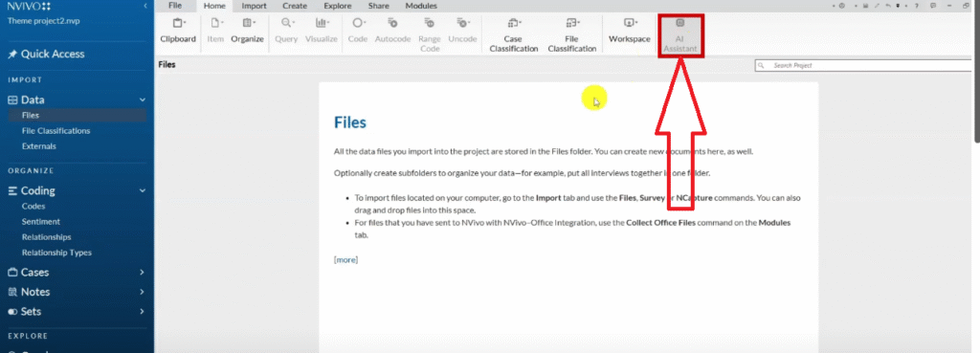Open the File menu tab
Screen dimensions: 980x353
coord(175,6)
